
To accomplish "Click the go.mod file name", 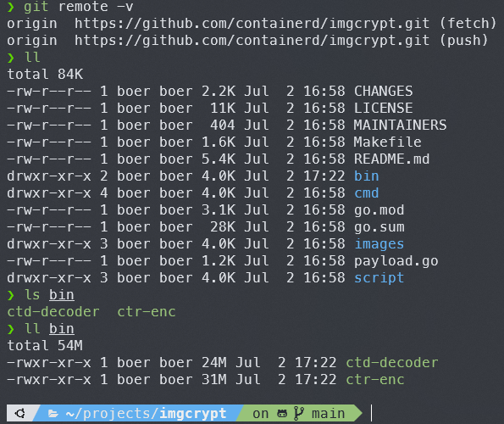I will [x=379, y=210].
